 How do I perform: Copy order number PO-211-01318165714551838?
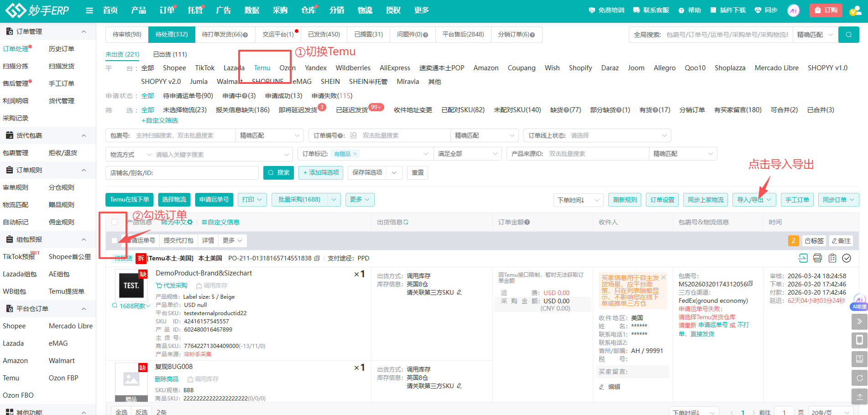coord(317,258)
